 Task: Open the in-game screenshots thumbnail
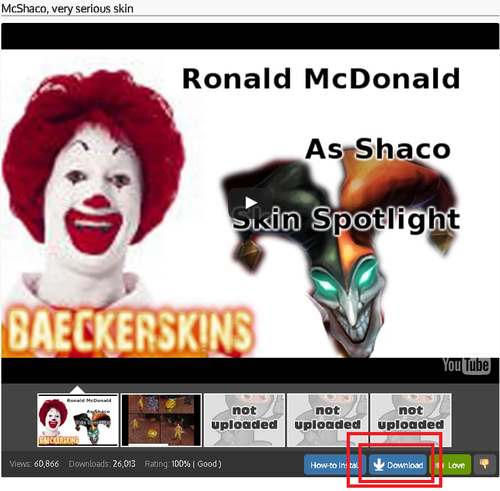161,420
